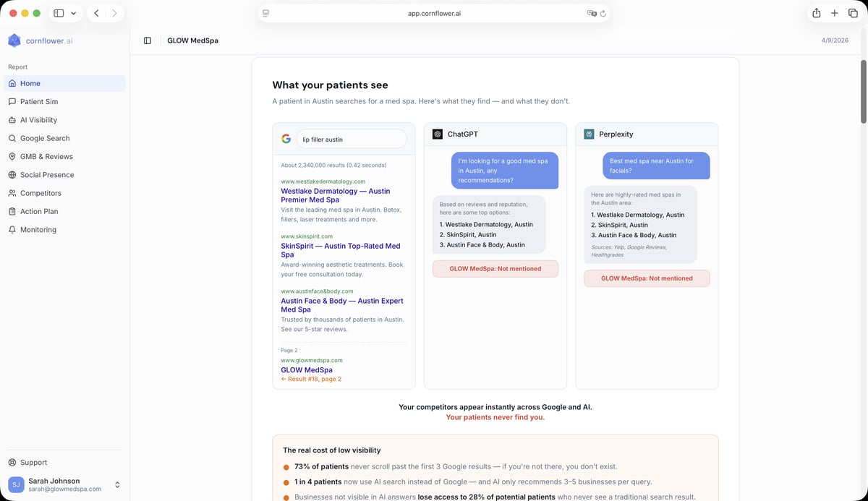Go to AI Visibility section

pos(65,120)
